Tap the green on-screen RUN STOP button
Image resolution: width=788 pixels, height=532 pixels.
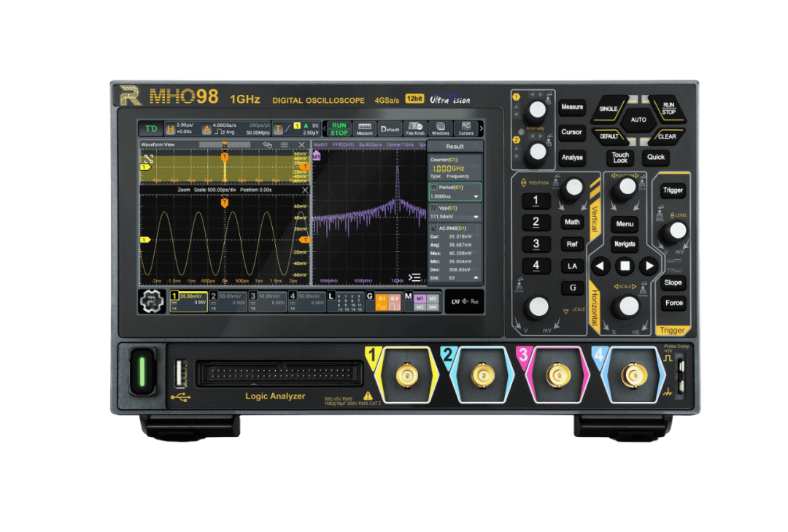point(339,128)
